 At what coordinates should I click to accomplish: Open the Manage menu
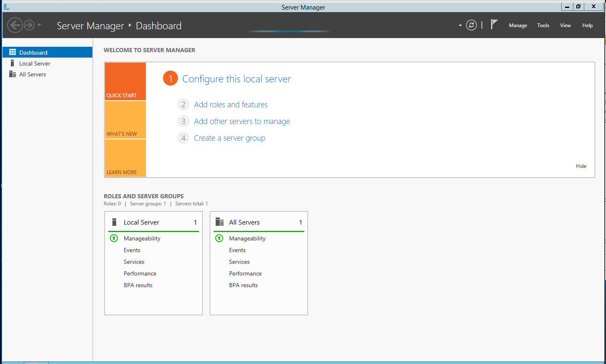coord(518,25)
